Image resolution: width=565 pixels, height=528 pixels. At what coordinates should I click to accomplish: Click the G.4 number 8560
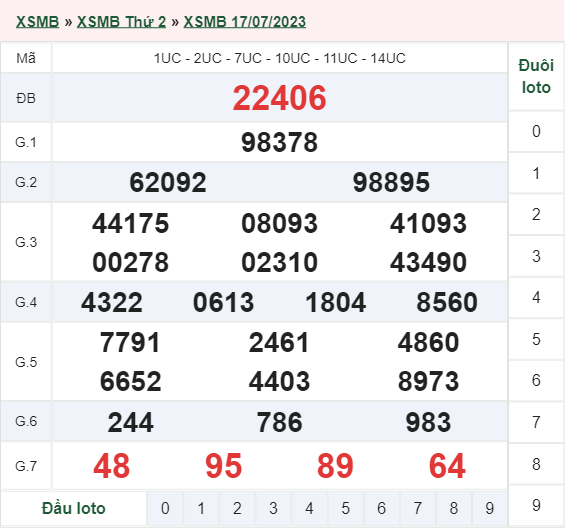pyautogui.click(x=447, y=302)
